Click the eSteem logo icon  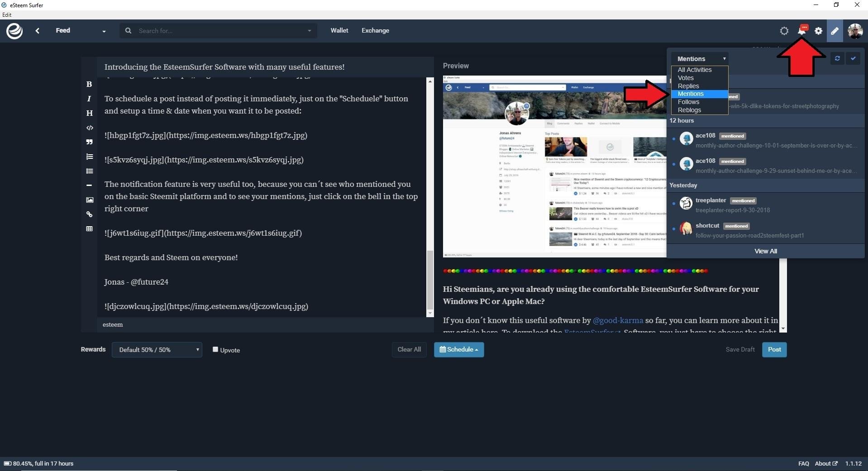pyautogui.click(x=14, y=31)
